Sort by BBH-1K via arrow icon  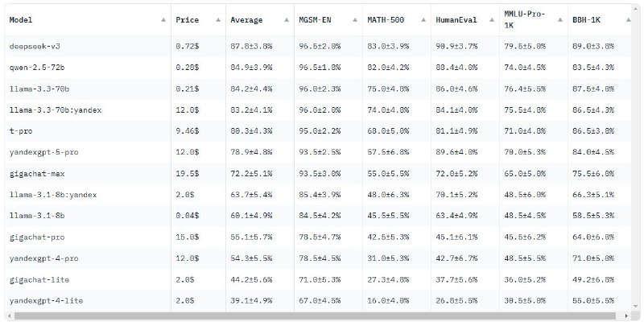tap(629, 19)
